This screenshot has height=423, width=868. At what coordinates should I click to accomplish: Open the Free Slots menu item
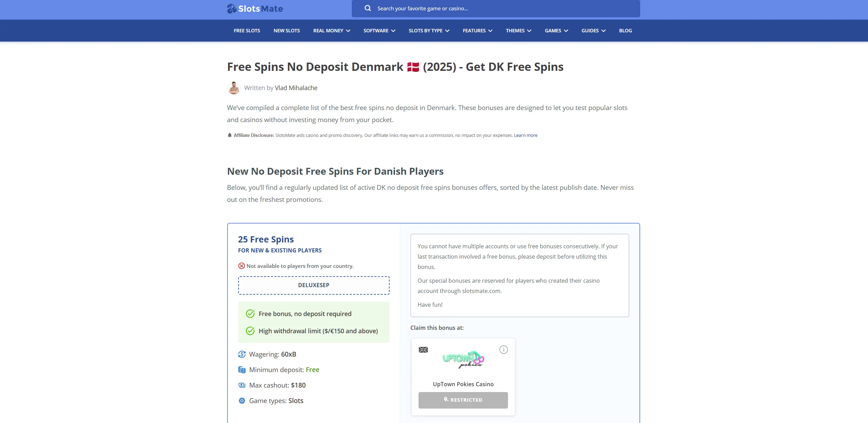[x=247, y=31]
